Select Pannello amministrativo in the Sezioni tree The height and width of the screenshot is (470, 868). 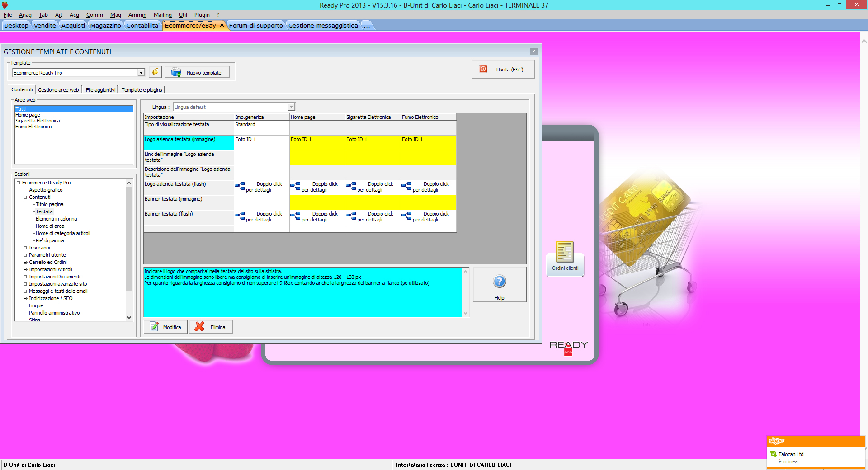(54, 313)
